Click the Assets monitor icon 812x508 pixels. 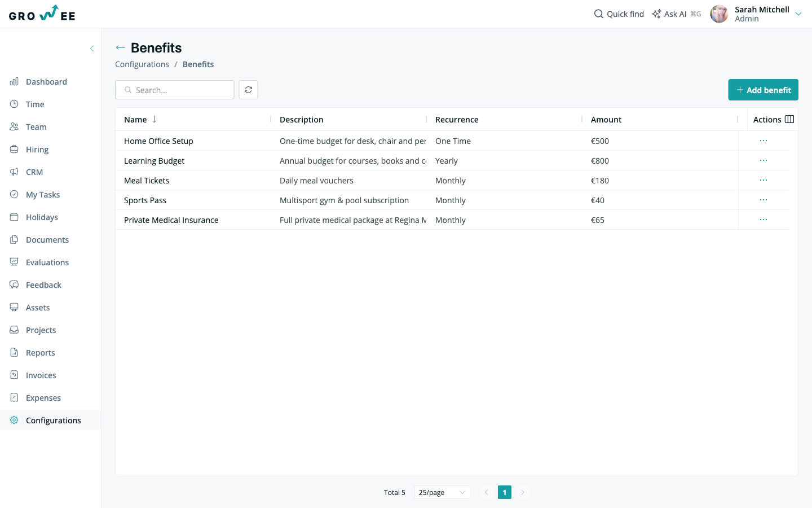point(14,308)
